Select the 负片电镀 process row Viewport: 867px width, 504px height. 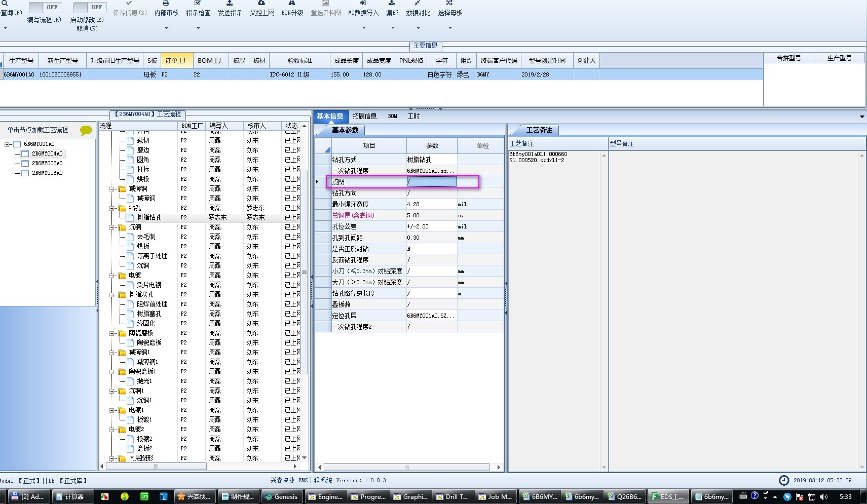[x=200, y=285]
